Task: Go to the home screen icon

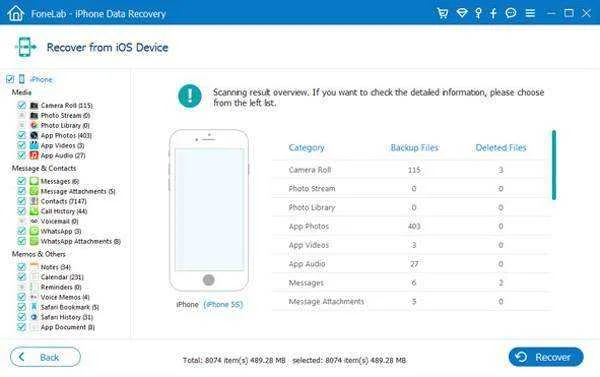Action: coord(15,13)
